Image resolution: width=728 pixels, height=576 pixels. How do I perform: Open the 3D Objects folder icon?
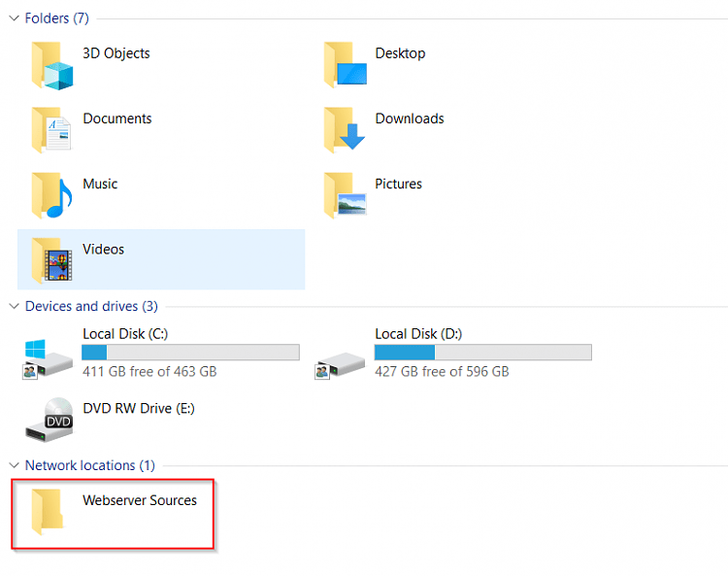pyautogui.click(x=52, y=65)
